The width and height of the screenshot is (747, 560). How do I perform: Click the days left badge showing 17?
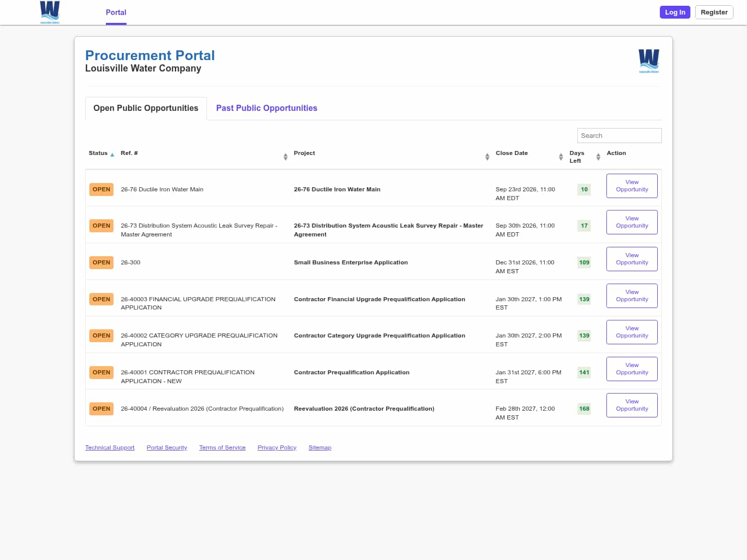click(584, 226)
